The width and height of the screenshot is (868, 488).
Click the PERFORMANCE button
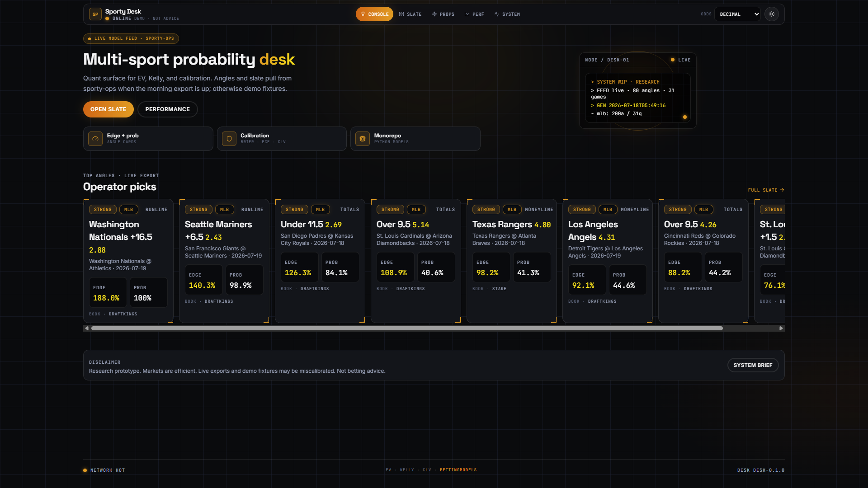pos(167,109)
